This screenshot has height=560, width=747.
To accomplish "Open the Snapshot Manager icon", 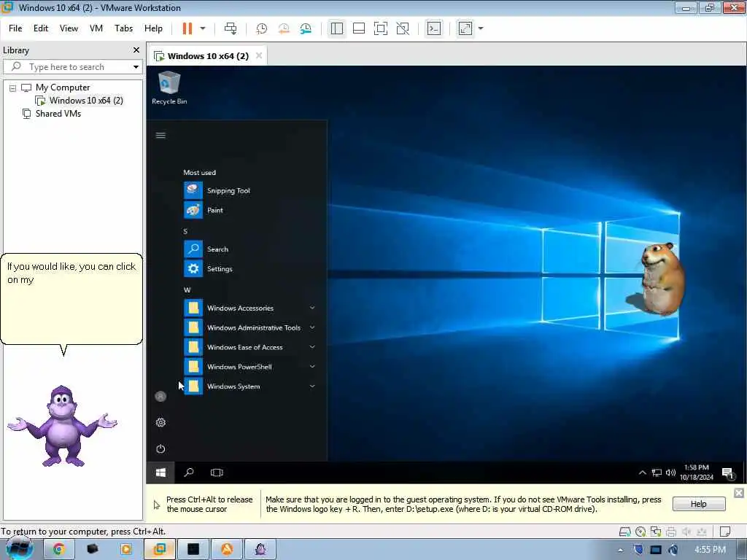I will [x=306, y=28].
